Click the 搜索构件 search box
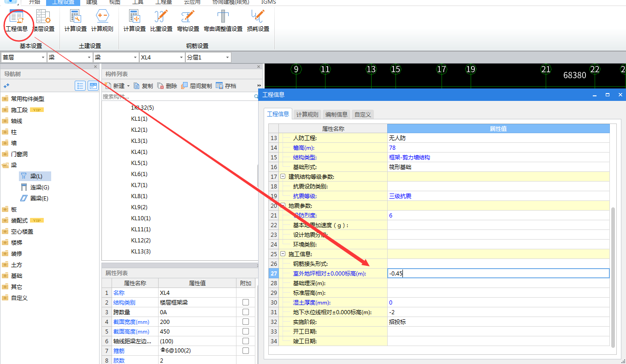 pyautogui.click(x=177, y=97)
